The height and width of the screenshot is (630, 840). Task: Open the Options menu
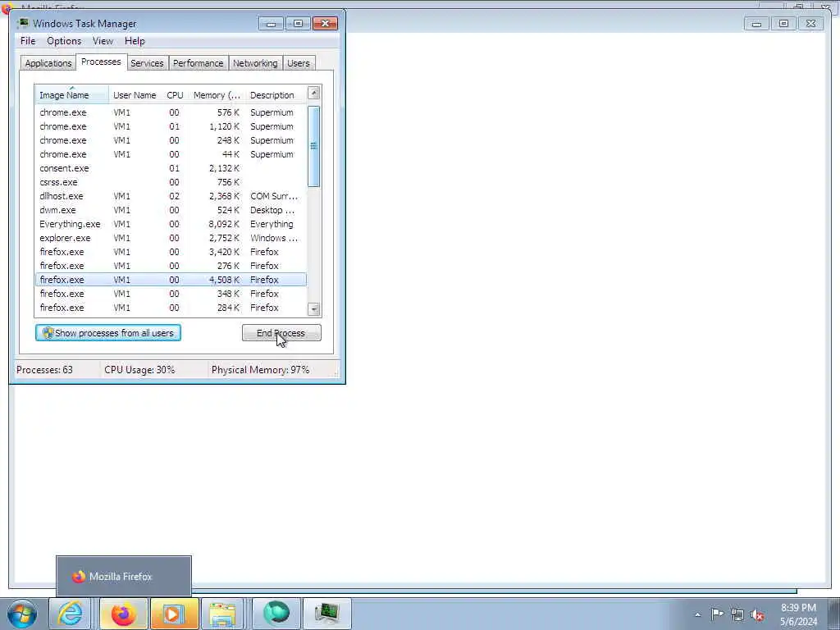click(x=64, y=41)
